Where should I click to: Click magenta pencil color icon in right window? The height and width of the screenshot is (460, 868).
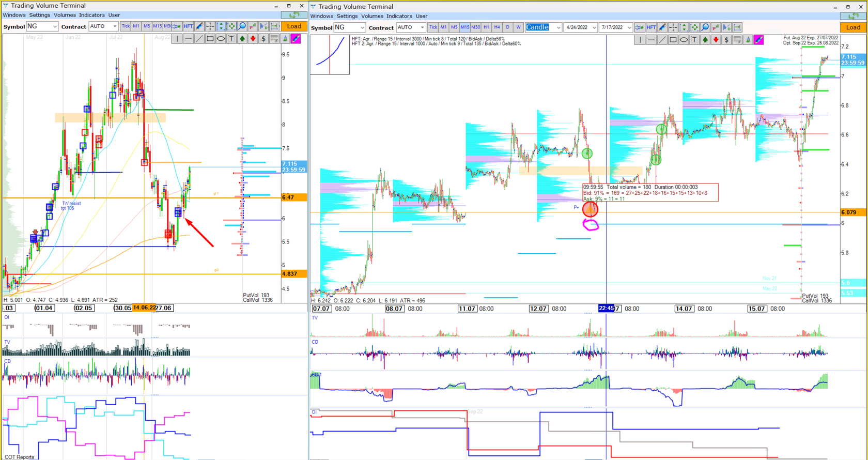coord(759,40)
